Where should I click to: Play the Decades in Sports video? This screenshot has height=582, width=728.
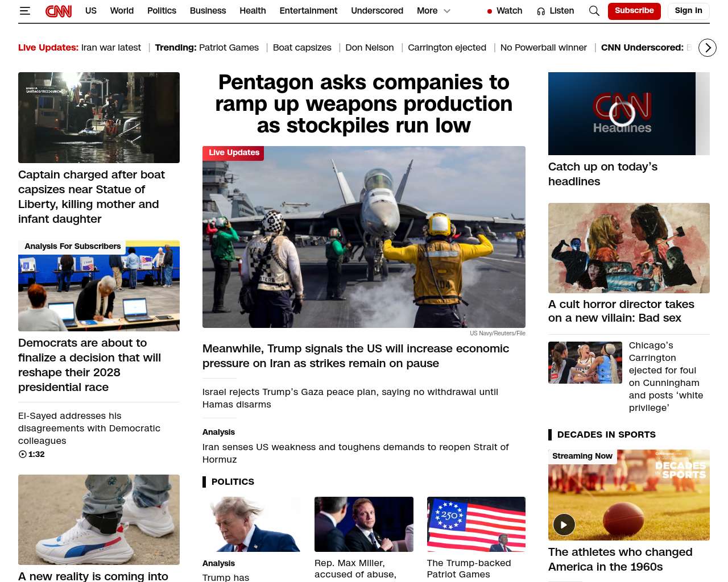click(x=564, y=525)
